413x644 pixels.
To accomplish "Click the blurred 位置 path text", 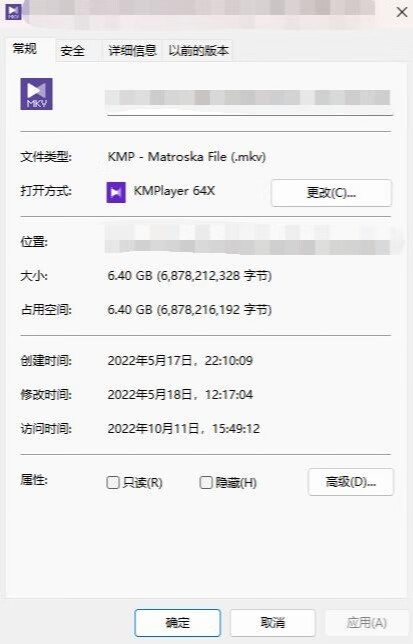I will 250,241.
